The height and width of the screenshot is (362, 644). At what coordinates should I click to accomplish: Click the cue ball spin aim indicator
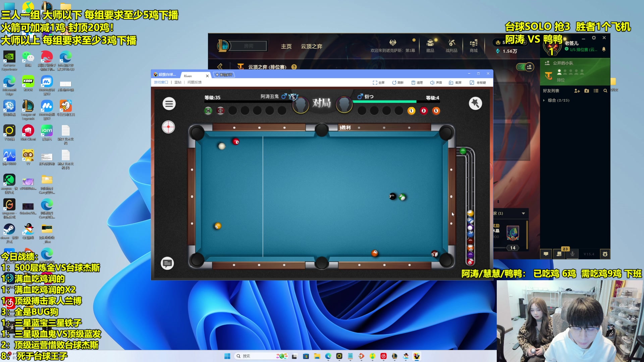click(168, 127)
